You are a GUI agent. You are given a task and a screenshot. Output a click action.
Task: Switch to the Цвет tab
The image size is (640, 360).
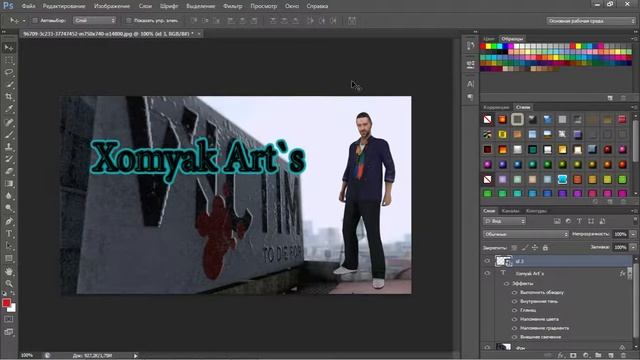pyautogui.click(x=489, y=39)
